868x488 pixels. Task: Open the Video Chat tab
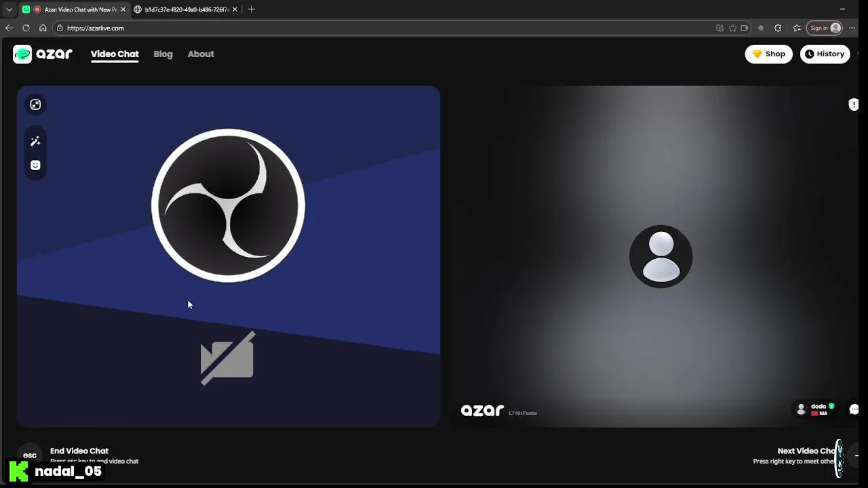click(115, 54)
